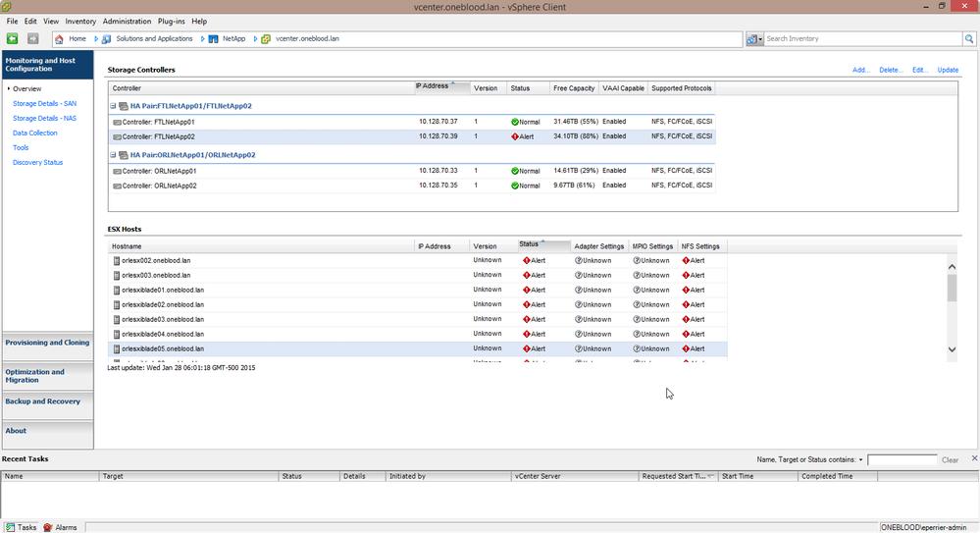Collapse the HA Pair FTLNetApp01/FTLNetApp02 group
980x533 pixels.
tap(114, 106)
